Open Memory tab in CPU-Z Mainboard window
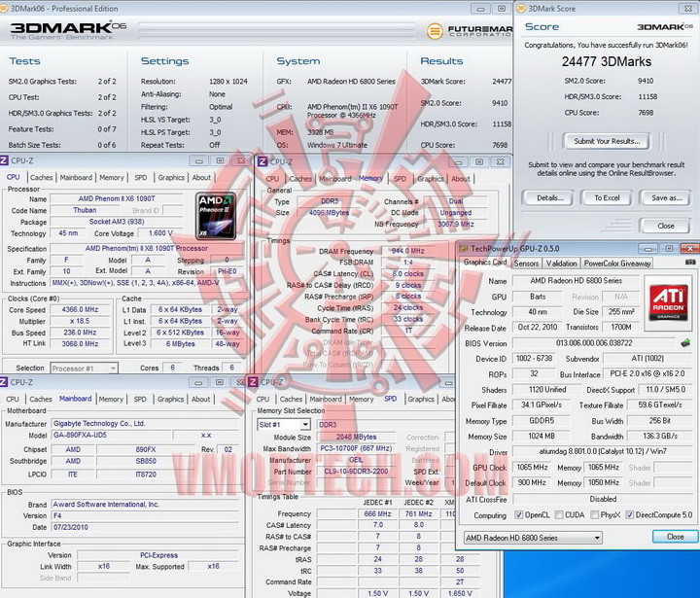Viewport: 700px width, 598px height. (x=111, y=399)
